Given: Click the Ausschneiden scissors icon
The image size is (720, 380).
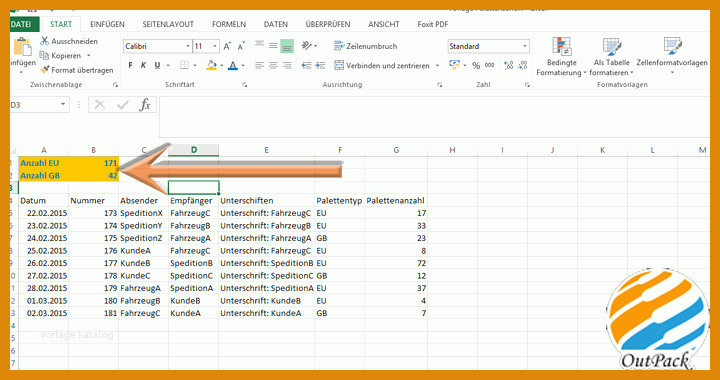Looking at the screenshot, I should (45, 41).
